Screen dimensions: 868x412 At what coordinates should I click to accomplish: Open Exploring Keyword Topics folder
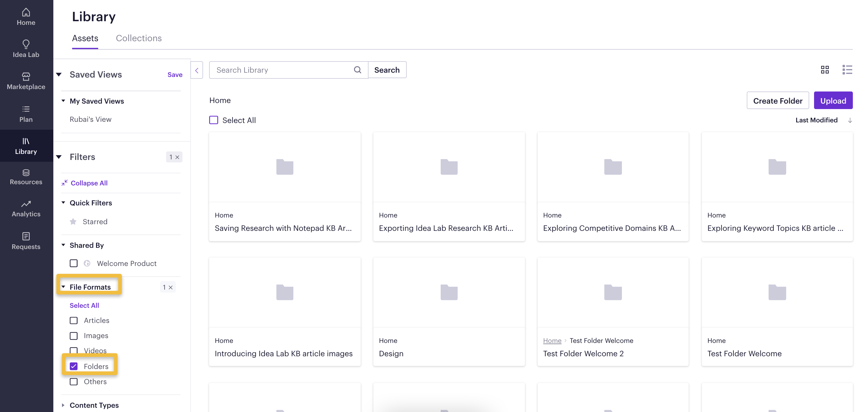[777, 186]
